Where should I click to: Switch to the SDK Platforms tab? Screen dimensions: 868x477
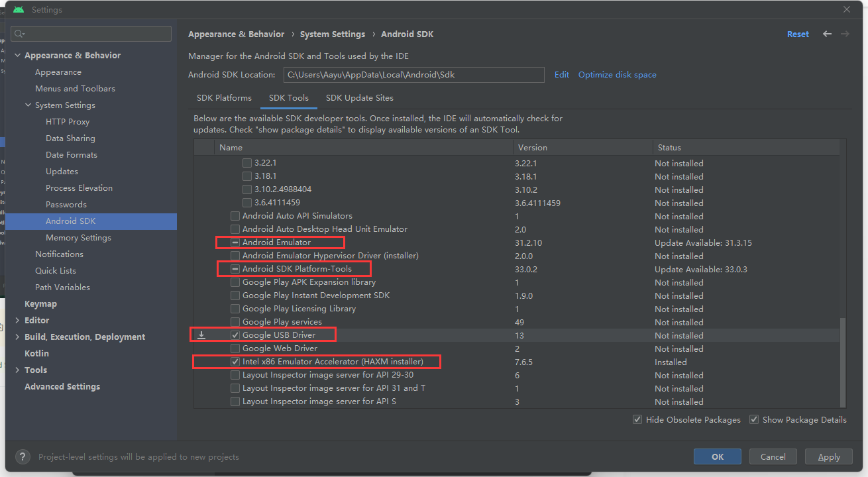click(224, 98)
